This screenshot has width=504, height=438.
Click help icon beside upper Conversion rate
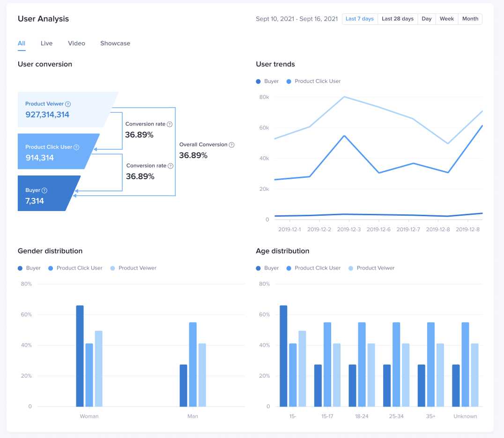170,124
